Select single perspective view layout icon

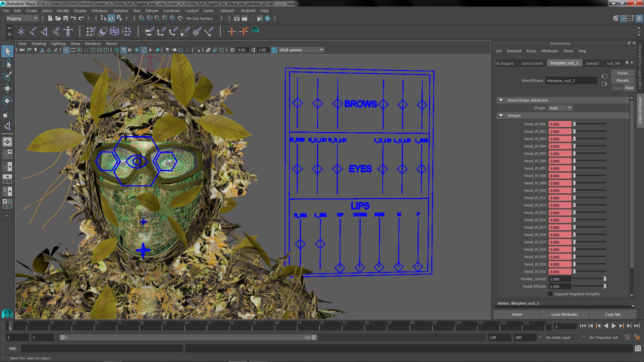pos(7,142)
